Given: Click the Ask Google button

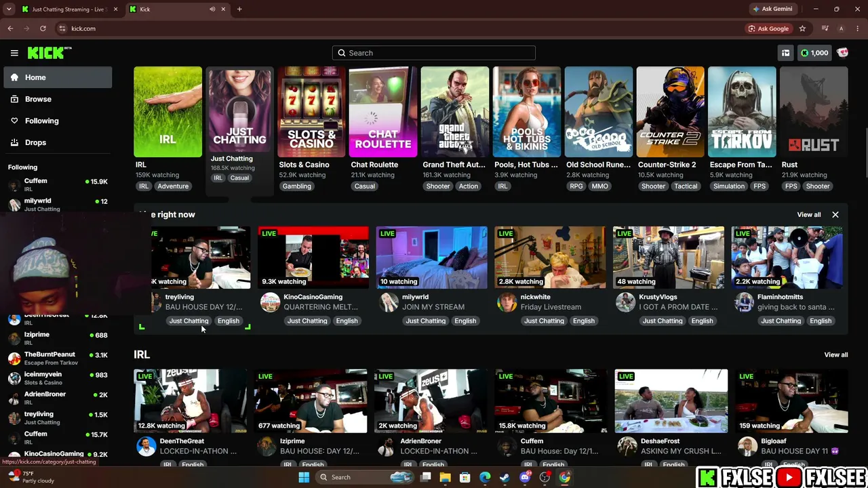Looking at the screenshot, I should (768, 28).
